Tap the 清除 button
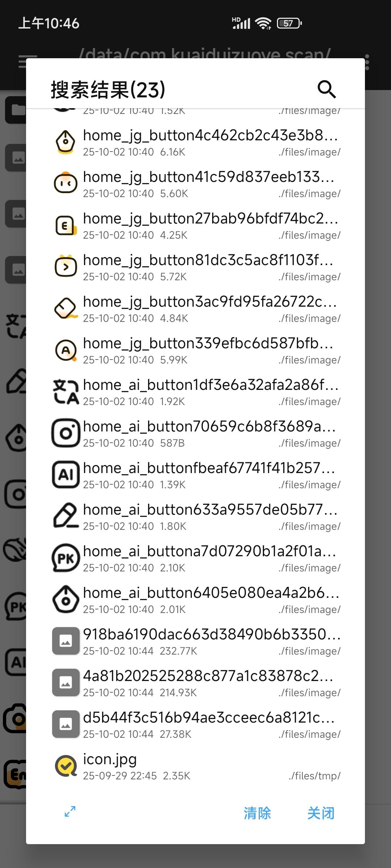This screenshot has width=391, height=868. point(257,813)
